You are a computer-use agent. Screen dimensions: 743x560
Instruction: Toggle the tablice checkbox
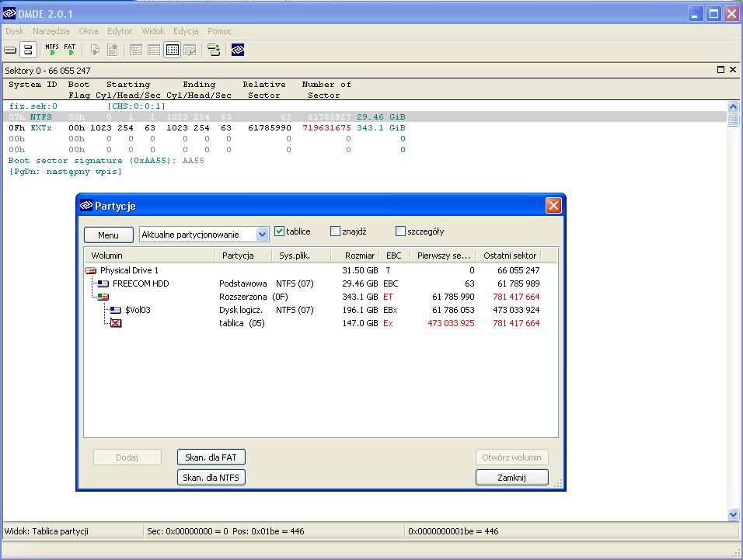(x=280, y=231)
